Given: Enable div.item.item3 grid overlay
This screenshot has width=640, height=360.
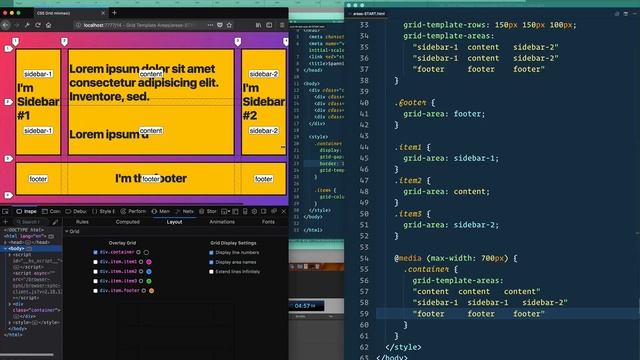Looking at the screenshot, I should pyautogui.click(x=96, y=281).
